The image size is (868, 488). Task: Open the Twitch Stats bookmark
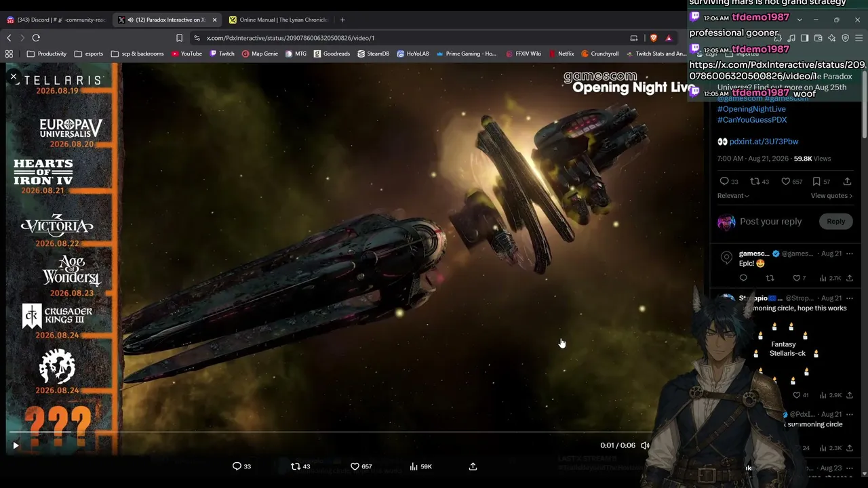tap(655, 54)
